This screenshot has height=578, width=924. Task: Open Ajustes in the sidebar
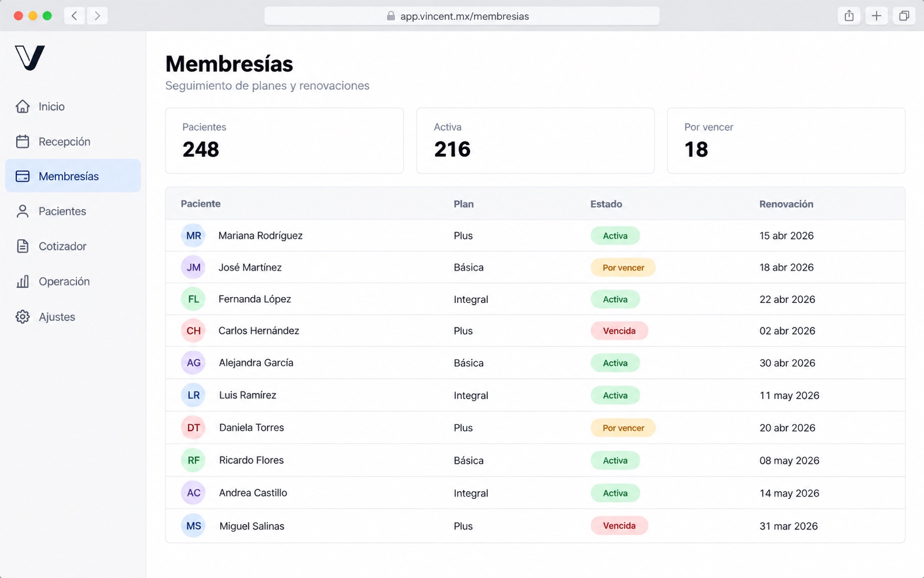point(73,317)
